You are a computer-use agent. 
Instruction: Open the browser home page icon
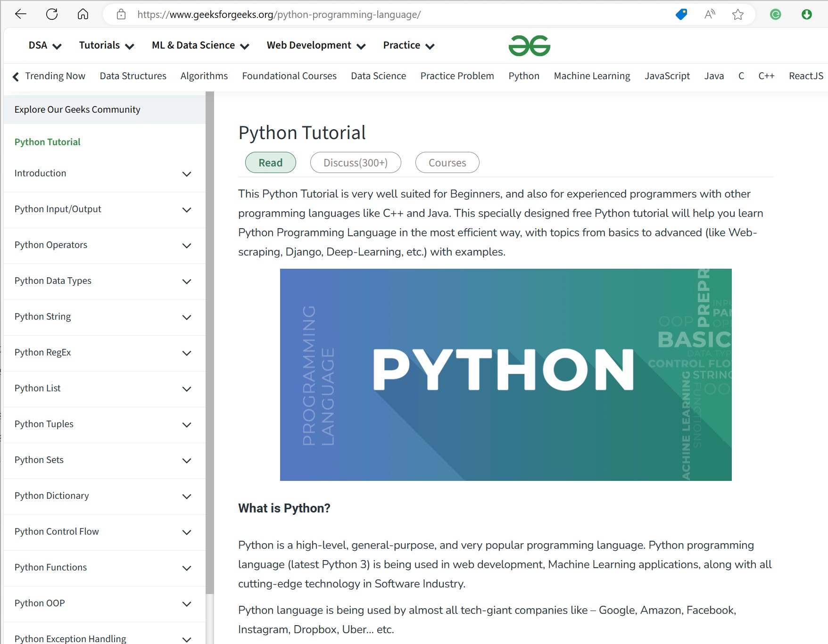[x=83, y=14]
